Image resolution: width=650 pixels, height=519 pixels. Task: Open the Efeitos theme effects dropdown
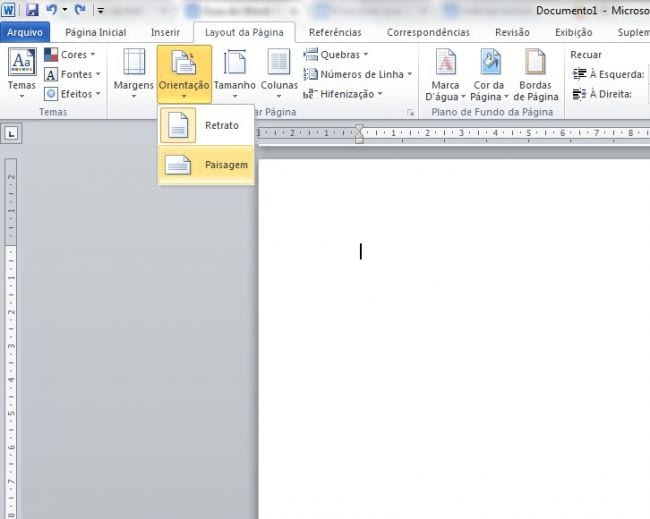click(72, 94)
